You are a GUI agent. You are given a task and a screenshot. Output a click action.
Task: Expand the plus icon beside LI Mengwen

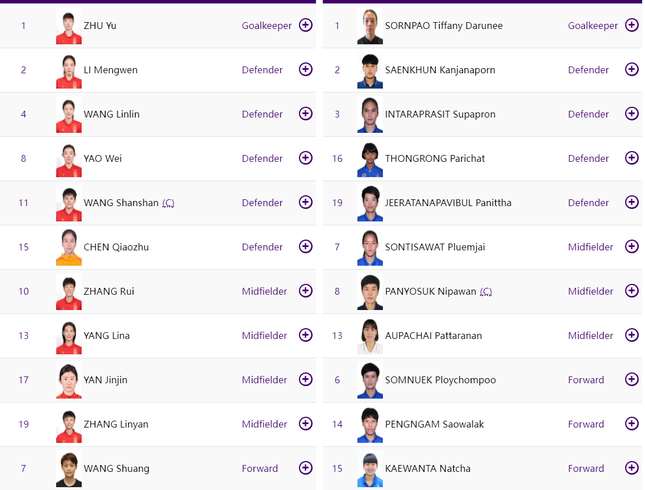[305, 69]
